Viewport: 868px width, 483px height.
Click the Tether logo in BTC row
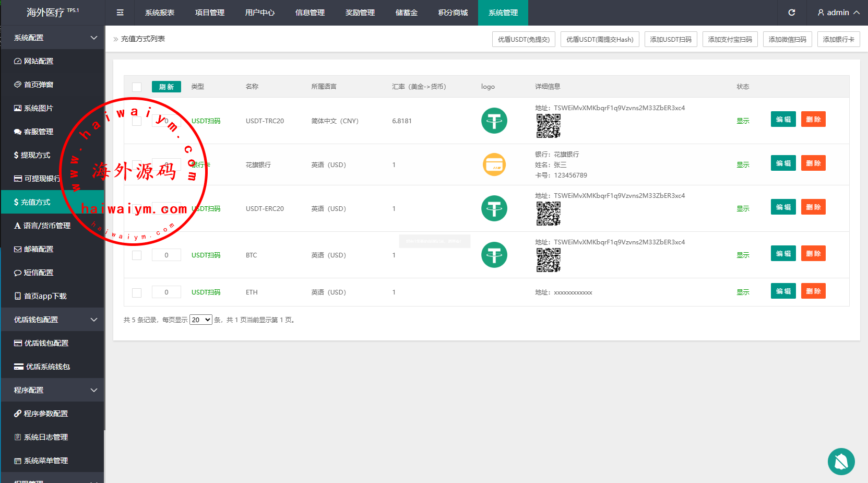pos(494,255)
